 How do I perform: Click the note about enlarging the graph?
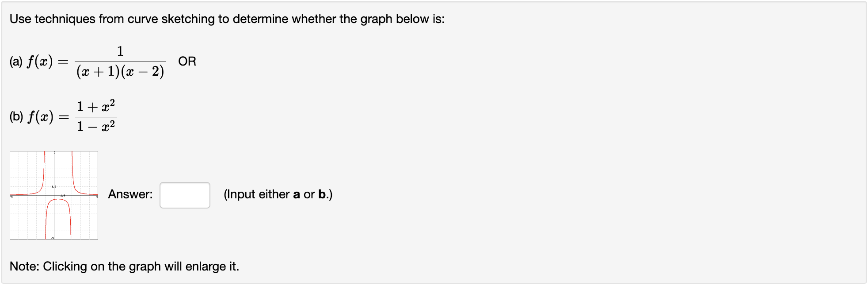tap(125, 266)
